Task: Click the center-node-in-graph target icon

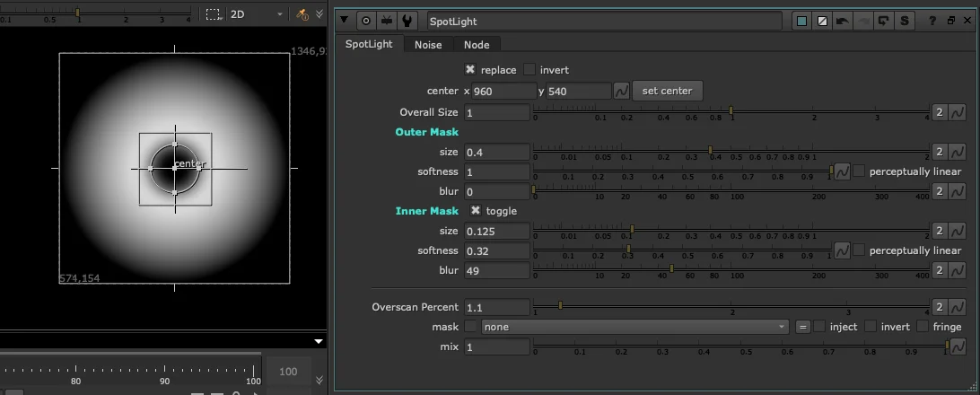Action: [x=366, y=21]
